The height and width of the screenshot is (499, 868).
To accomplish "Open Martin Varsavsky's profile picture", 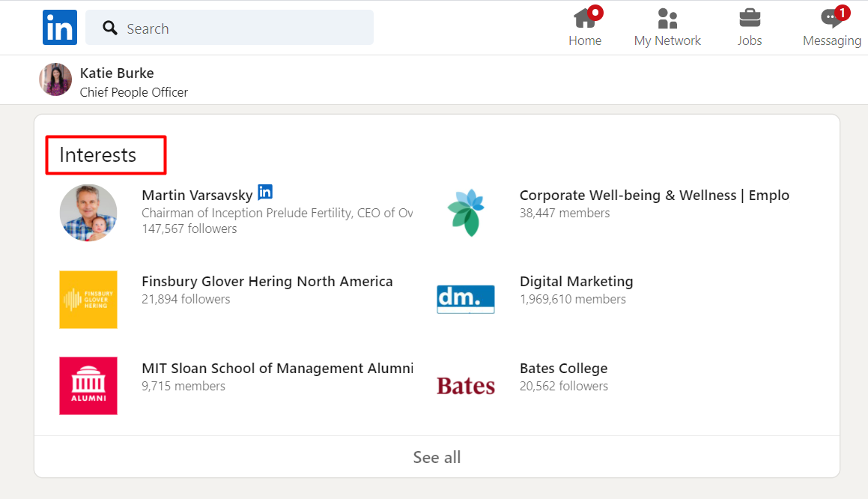I will pyautogui.click(x=88, y=213).
